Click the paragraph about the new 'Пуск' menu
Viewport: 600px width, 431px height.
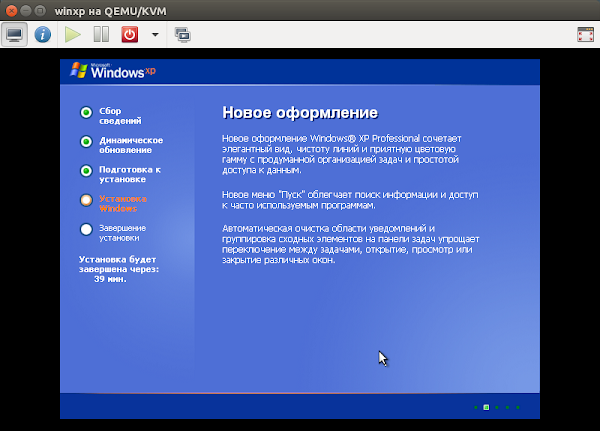(350, 200)
